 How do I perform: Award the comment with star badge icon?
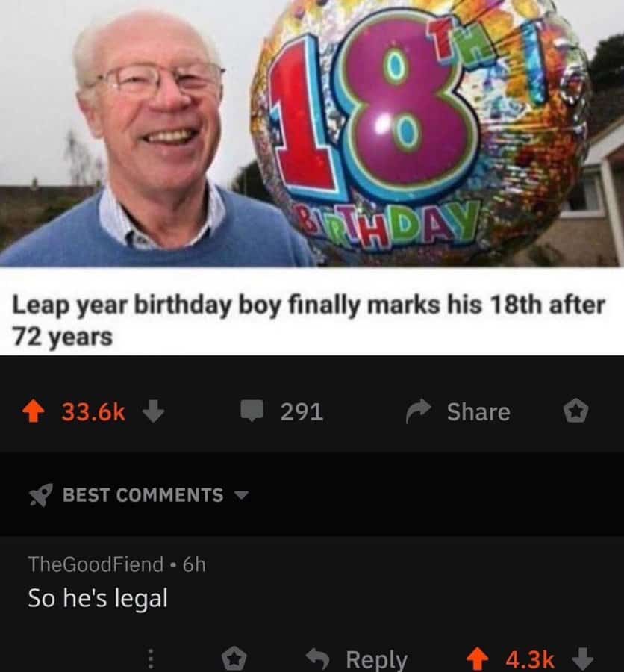234,659
